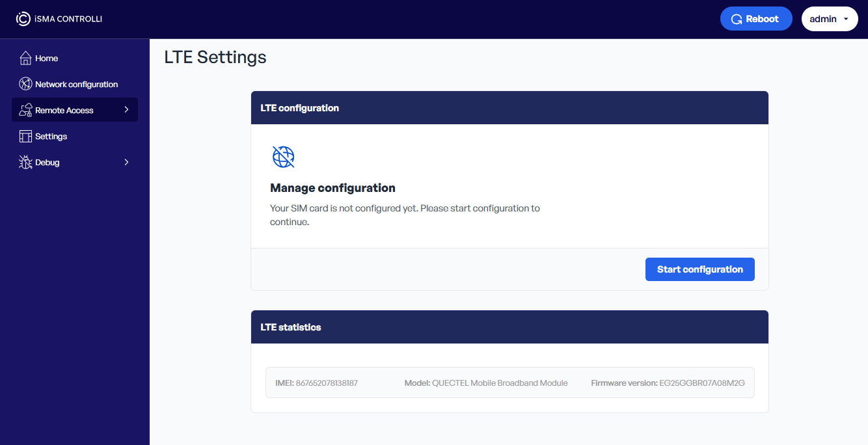The height and width of the screenshot is (445, 868).
Task: Click the crossed-out globe icon above Manage configuration
Action: [283, 157]
